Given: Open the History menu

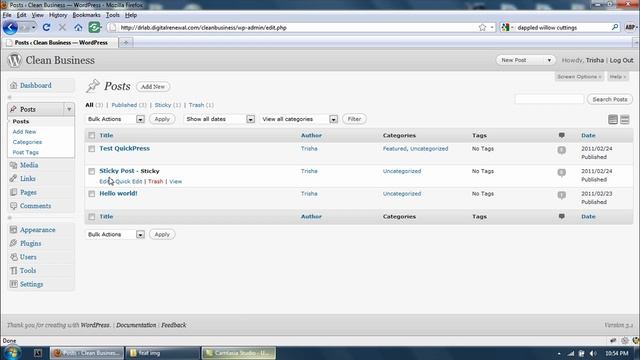Looking at the screenshot, I should [58, 15].
